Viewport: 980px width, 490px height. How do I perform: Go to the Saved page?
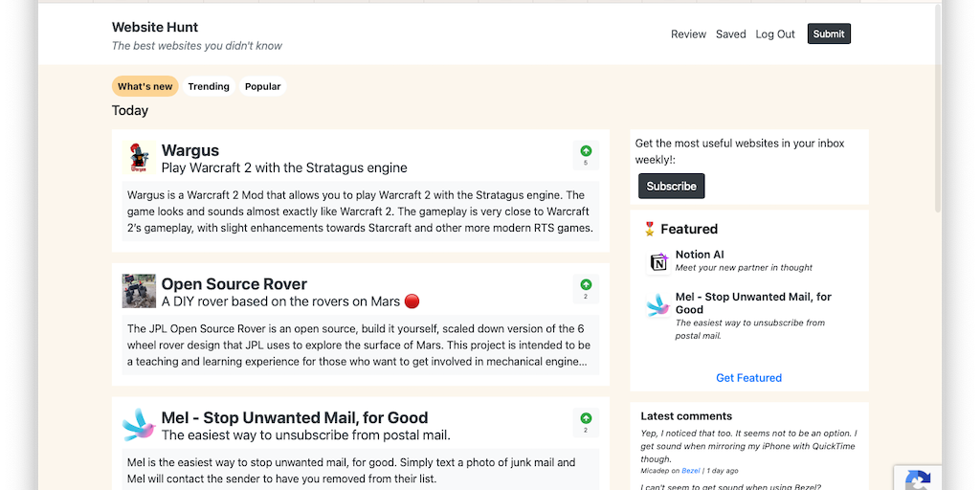[730, 34]
